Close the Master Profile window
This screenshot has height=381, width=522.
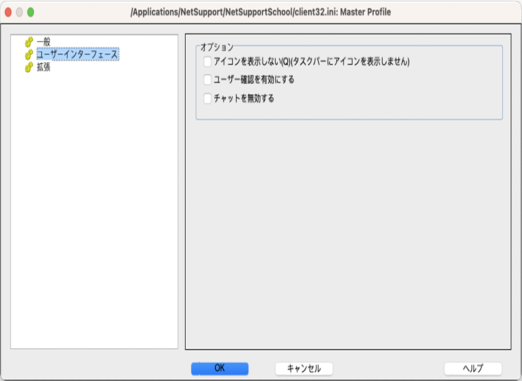pos(8,12)
